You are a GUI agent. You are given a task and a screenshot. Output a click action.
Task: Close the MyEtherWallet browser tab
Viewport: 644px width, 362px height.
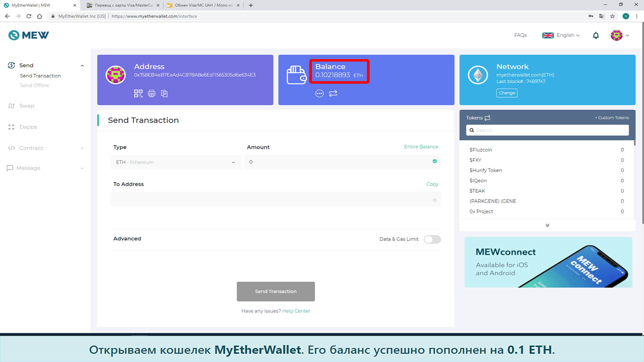tap(75, 5)
